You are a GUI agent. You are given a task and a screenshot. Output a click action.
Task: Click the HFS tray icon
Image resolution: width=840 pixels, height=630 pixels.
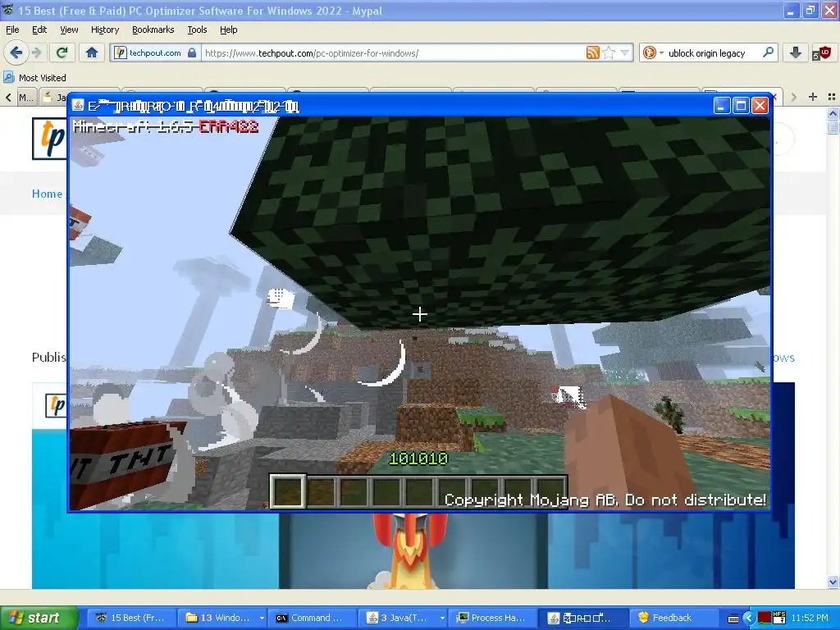tap(779, 619)
